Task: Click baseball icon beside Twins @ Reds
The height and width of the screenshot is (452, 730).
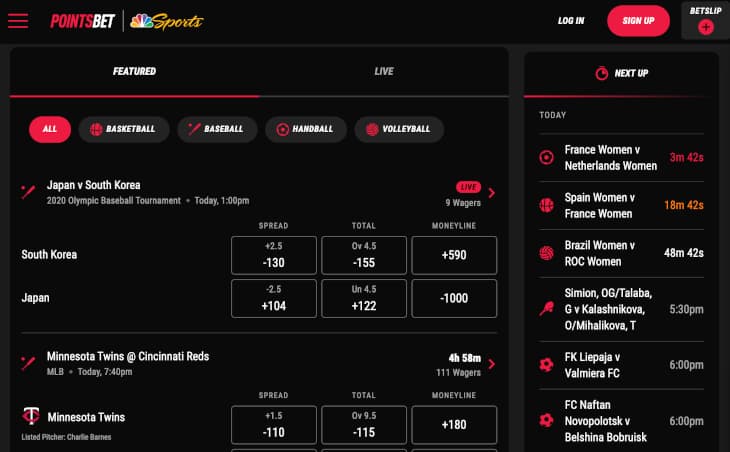Action: [x=28, y=364]
